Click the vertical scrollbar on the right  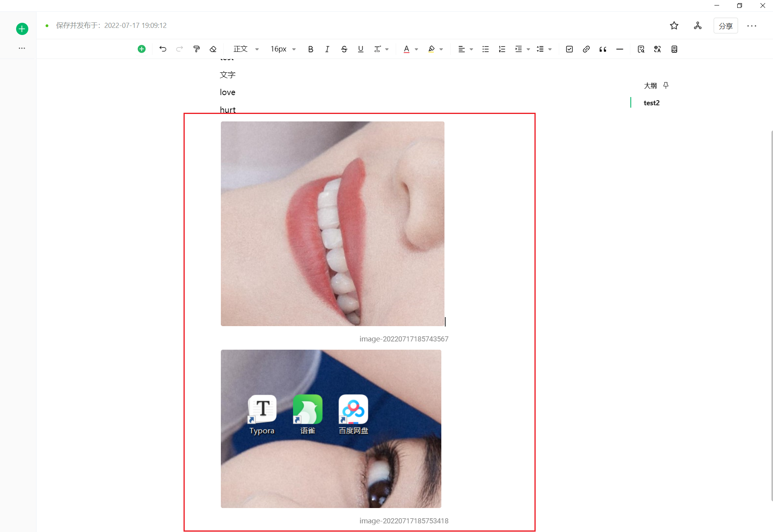point(771,316)
